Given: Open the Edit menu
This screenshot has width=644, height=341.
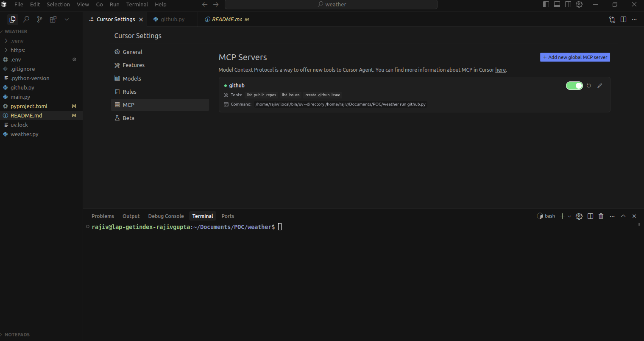Looking at the screenshot, I should [x=35, y=4].
